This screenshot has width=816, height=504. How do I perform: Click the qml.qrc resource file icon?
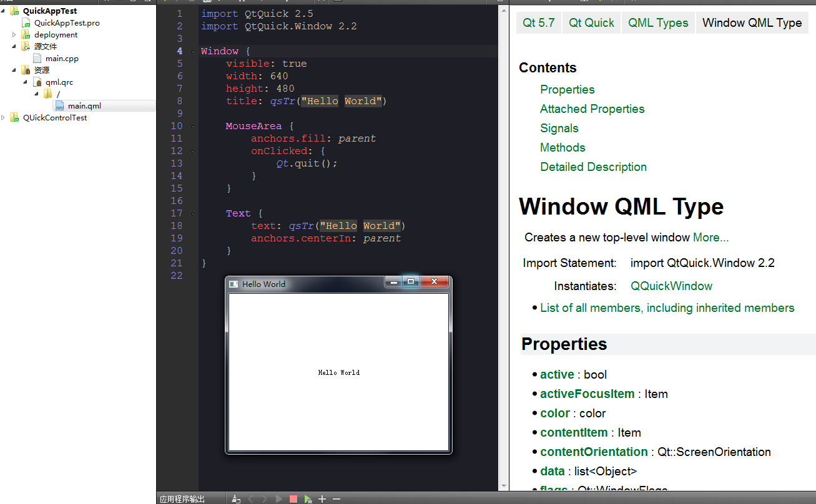(x=37, y=82)
